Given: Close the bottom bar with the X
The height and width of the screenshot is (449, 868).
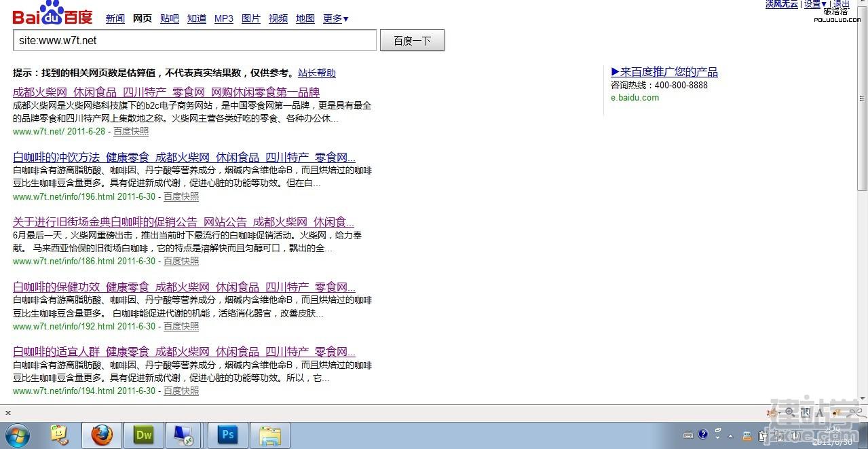Looking at the screenshot, I should tap(8, 413).
